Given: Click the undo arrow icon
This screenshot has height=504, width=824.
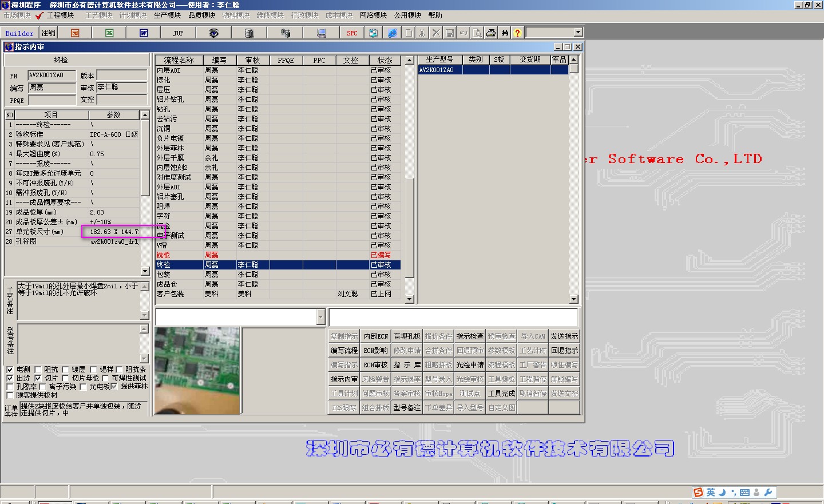Looking at the screenshot, I should tap(463, 33).
